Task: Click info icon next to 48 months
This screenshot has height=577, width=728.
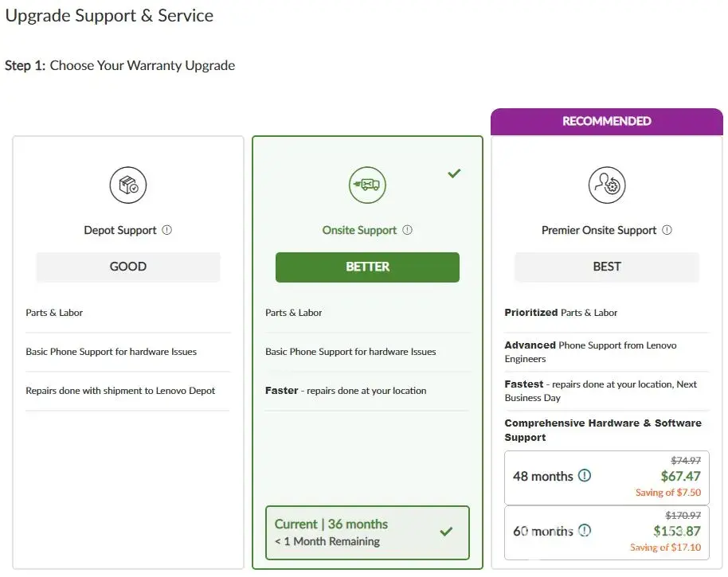Action: point(585,476)
